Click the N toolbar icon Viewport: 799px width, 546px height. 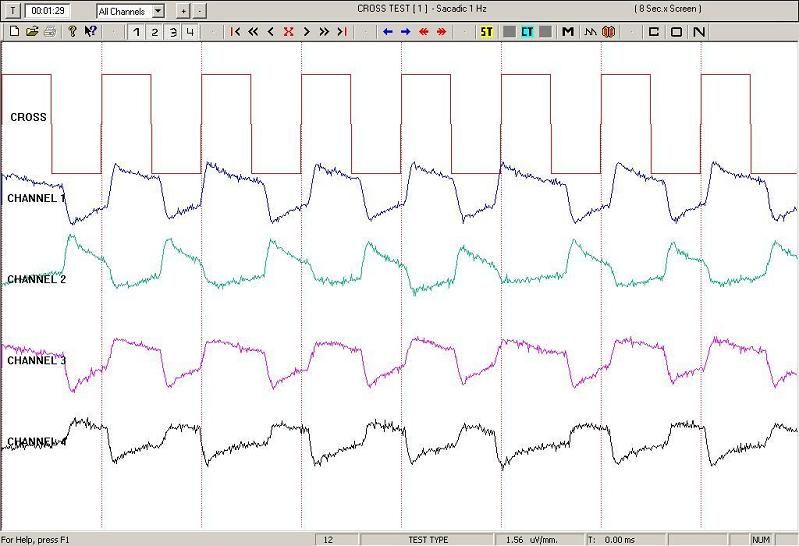(x=699, y=32)
